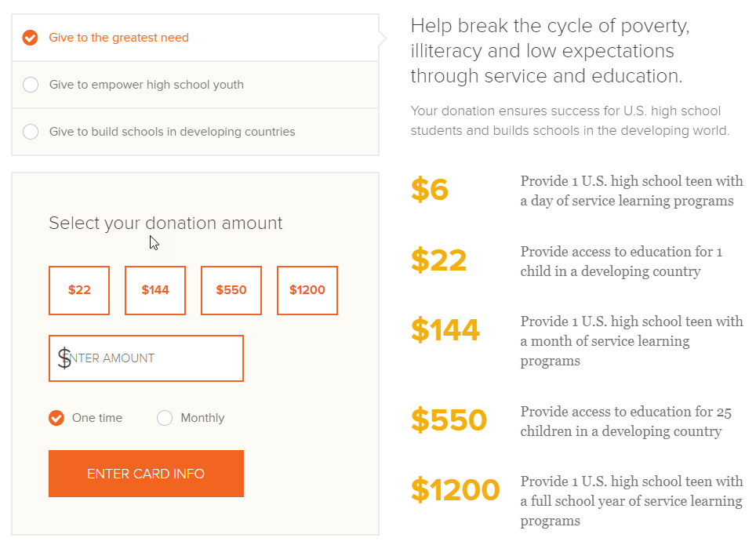Choose the $22 donation button
The image size is (756, 545).
79,290
